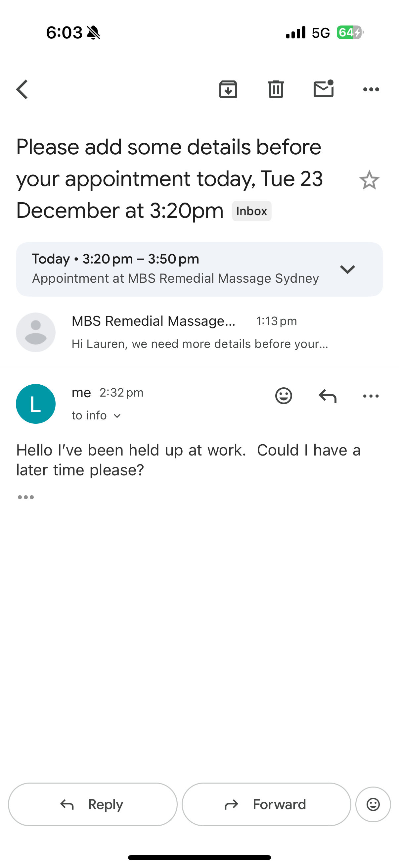Go back to the inbox list

coord(22,90)
